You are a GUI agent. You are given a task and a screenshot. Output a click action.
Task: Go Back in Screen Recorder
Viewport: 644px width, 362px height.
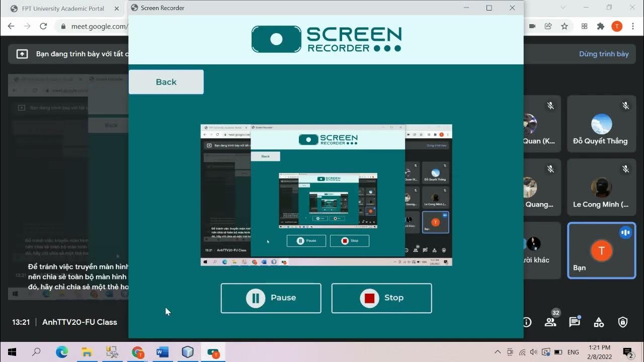pos(166,82)
